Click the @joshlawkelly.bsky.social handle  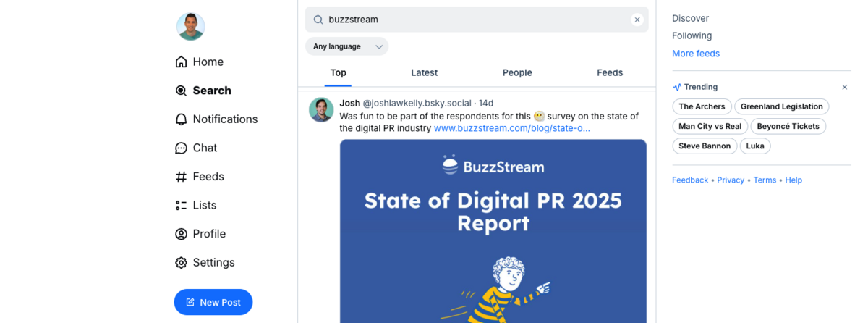pyautogui.click(x=417, y=103)
